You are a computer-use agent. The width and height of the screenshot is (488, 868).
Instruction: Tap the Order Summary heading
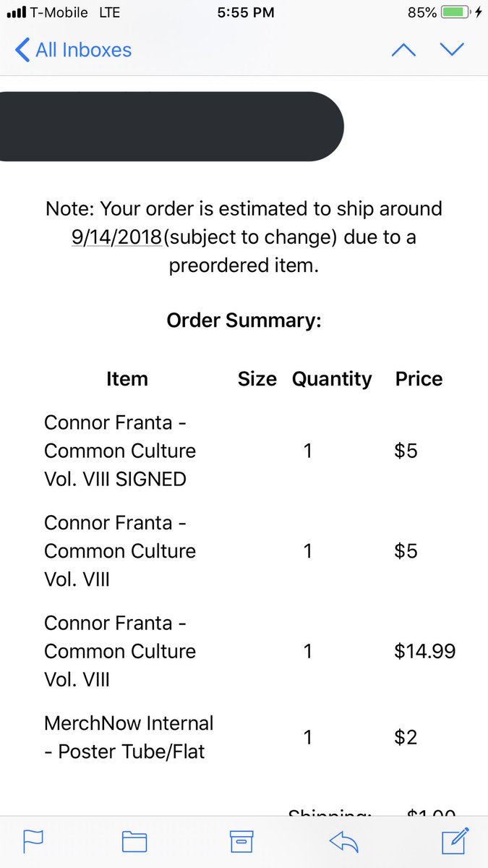click(244, 320)
